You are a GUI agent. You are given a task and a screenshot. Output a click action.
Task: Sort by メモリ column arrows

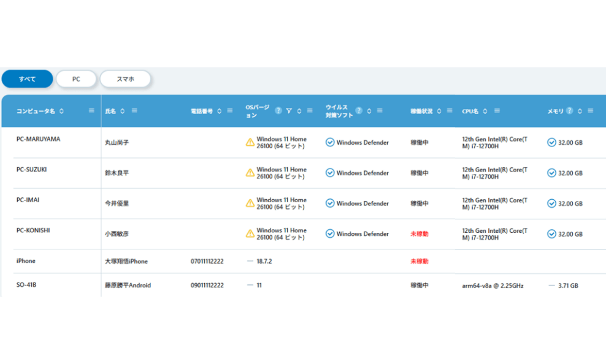pyautogui.click(x=580, y=111)
